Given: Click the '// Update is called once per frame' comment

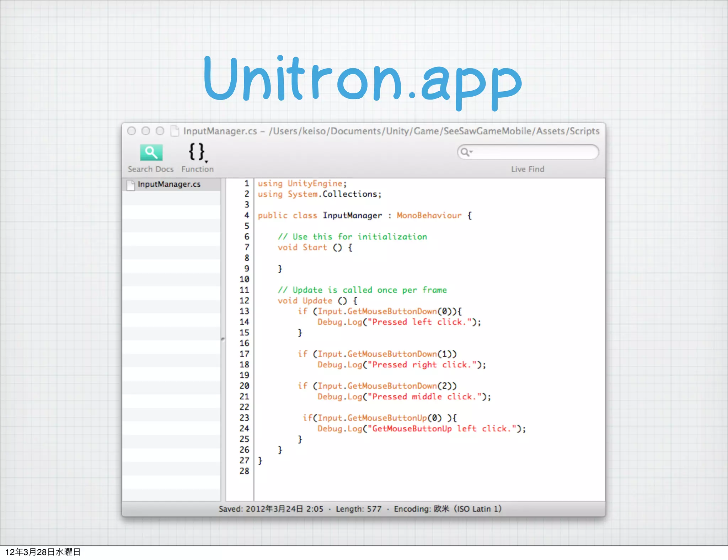Looking at the screenshot, I should (x=362, y=290).
